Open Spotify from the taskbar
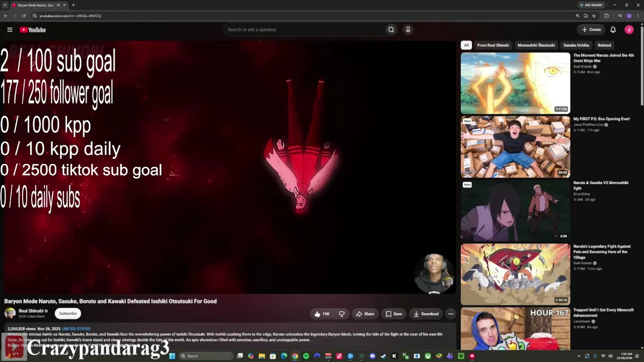Screen dimensions: 644x362 coord(306,356)
